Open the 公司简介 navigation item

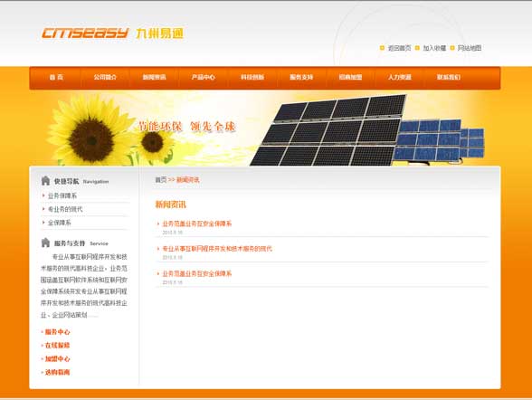(105, 77)
